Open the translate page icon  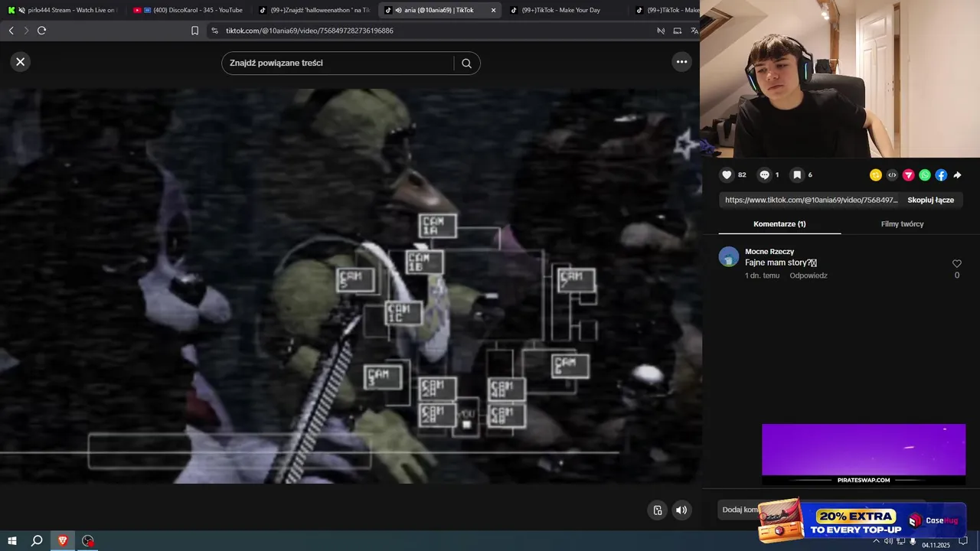click(694, 31)
